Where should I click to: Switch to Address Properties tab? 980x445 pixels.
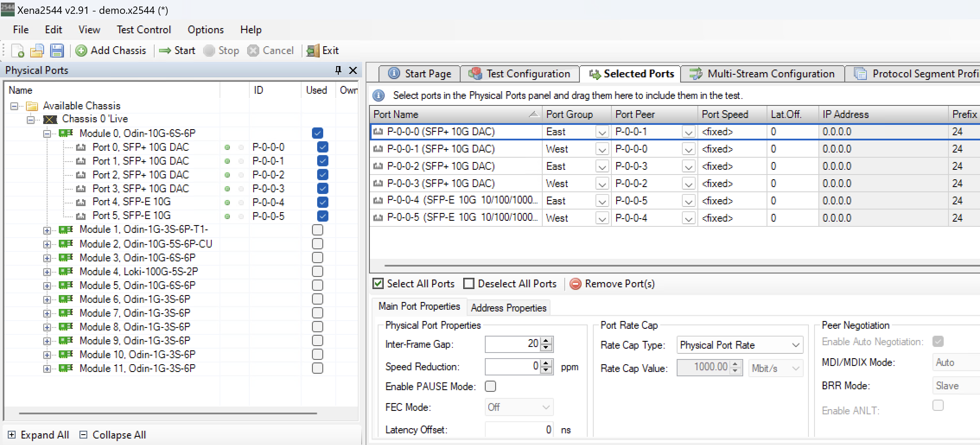tap(509, 308)
